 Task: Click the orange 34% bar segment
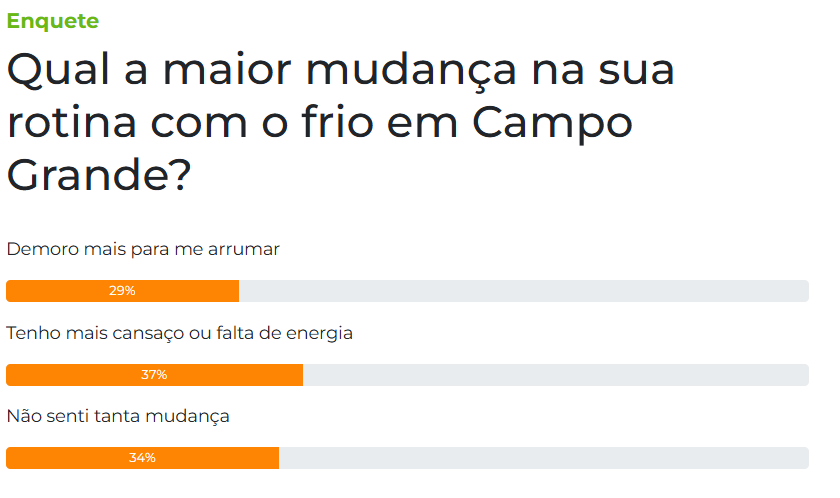[x=142, y=458]
